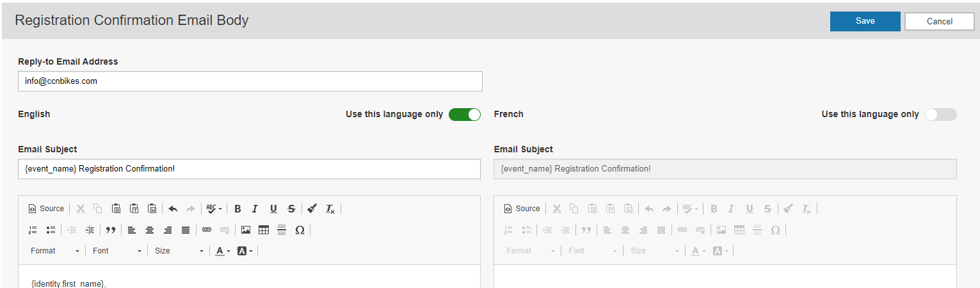Click the English Email Subject field

point(249,169)
